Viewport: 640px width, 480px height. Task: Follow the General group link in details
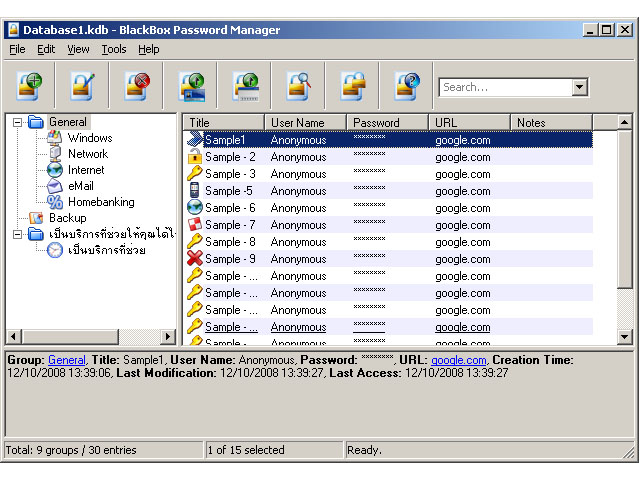click(67, 360)
